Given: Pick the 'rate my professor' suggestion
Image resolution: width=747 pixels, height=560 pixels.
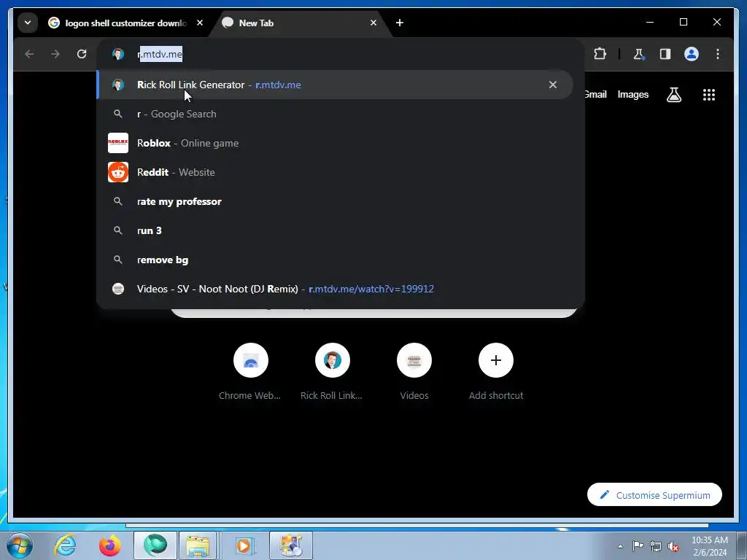Looking at the screenshot, I should (334, 201).
